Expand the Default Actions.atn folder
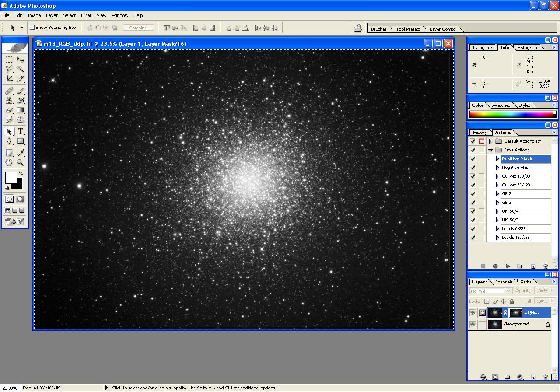The height and width of the screenshot is (392, 560). tap(490, 141)
